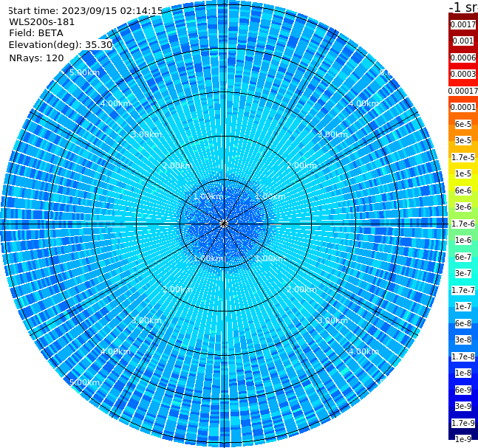Click the 1.7e-5 colorbar label
Image resolution: width=478 pixels, height=448 pixels.
pyautogui.click(x=463, y=157)
